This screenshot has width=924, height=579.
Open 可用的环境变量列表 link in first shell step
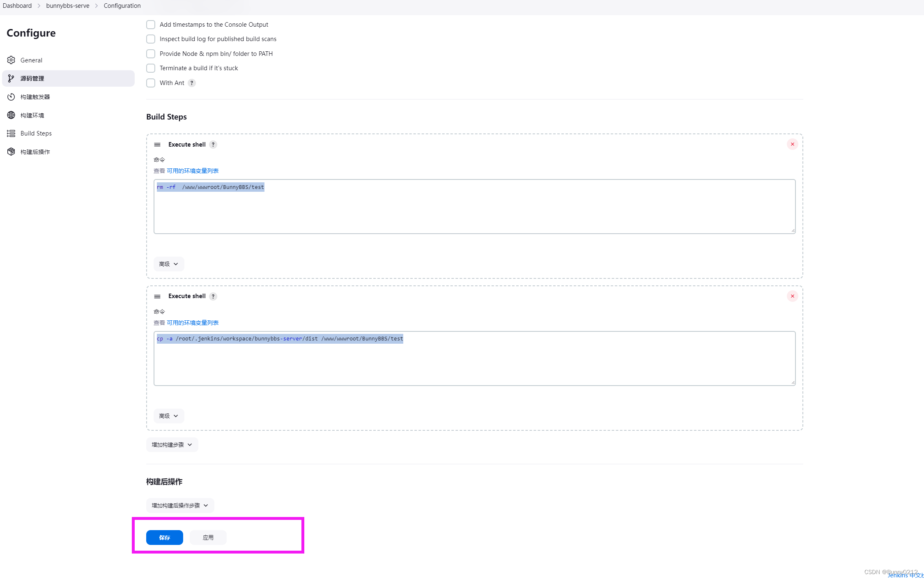click(x=193, y=171)
